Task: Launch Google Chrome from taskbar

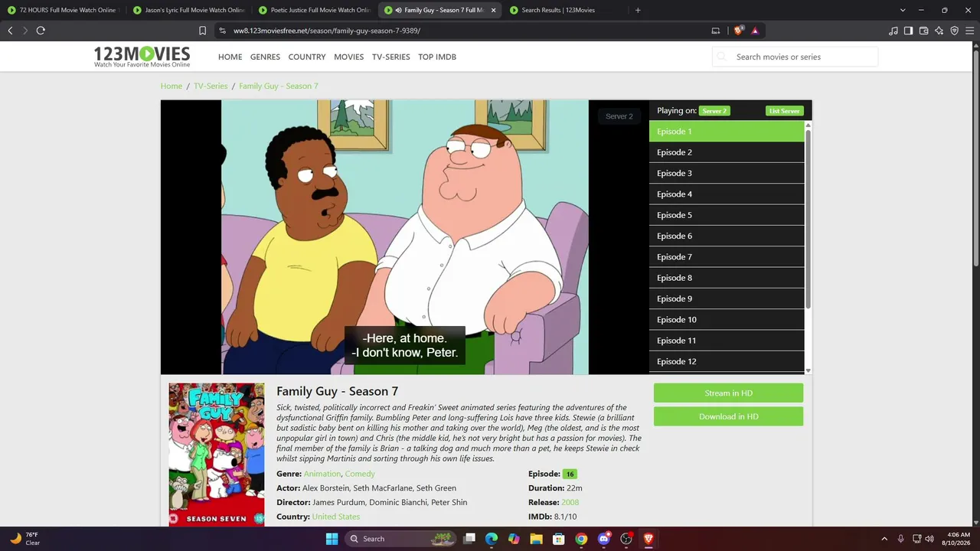Action: click(581, 539)
